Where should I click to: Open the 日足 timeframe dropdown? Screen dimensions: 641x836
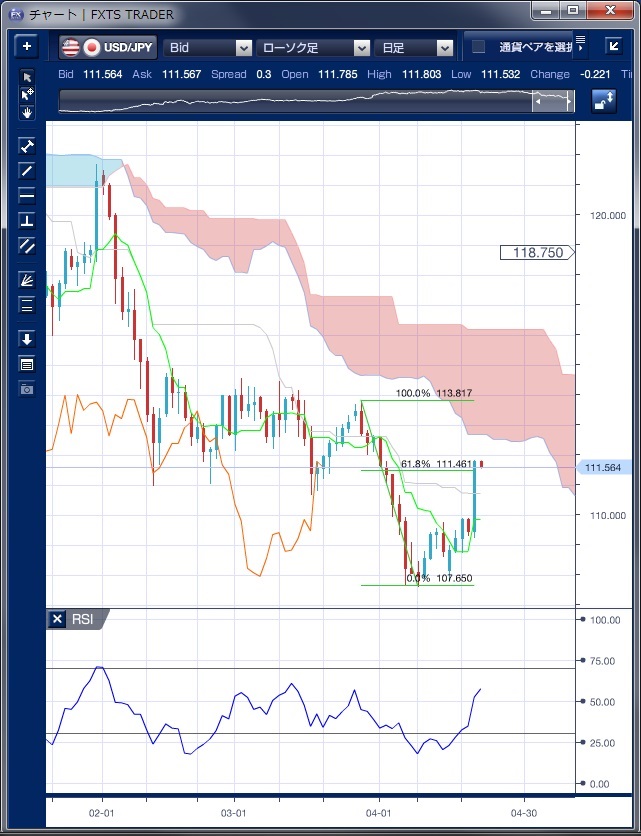[x=415, y=47]
